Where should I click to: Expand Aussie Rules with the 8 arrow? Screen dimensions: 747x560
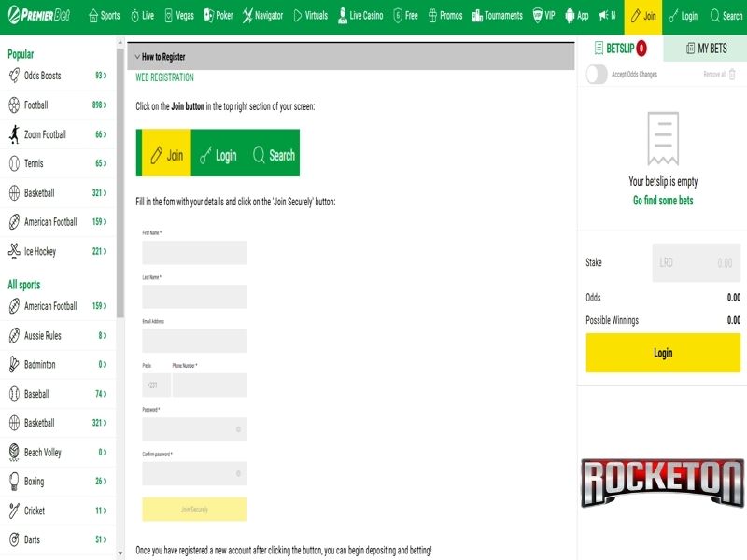[x=103, y=335]
